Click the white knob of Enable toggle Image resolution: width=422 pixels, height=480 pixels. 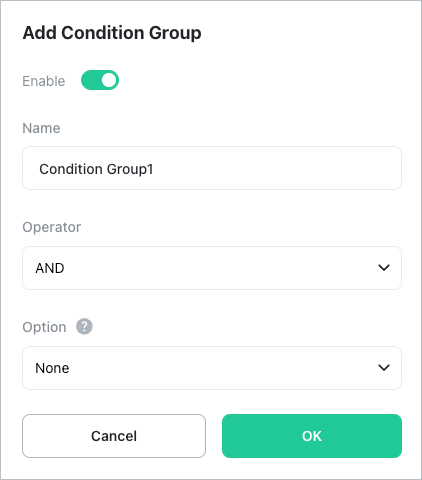[109, 80]
